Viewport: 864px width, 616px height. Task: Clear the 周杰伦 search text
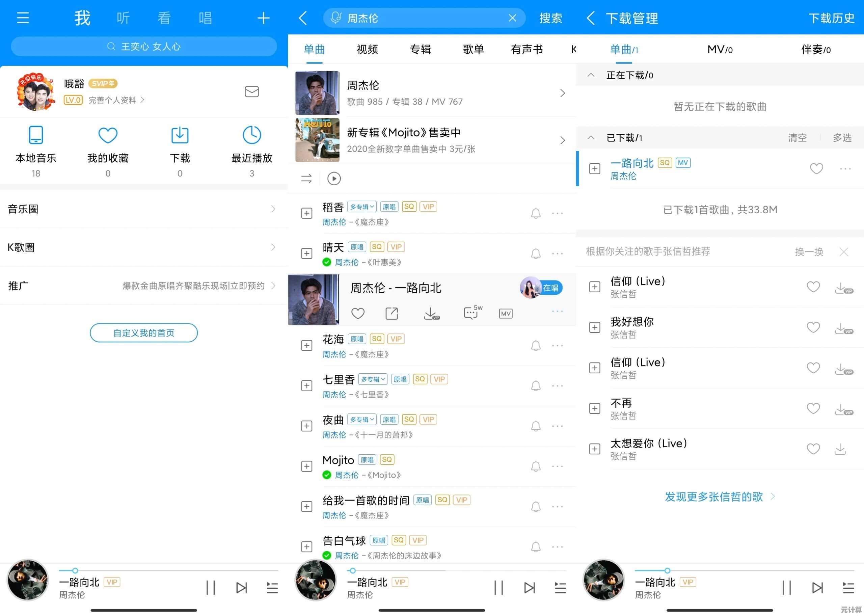click(x=512, y=18)
